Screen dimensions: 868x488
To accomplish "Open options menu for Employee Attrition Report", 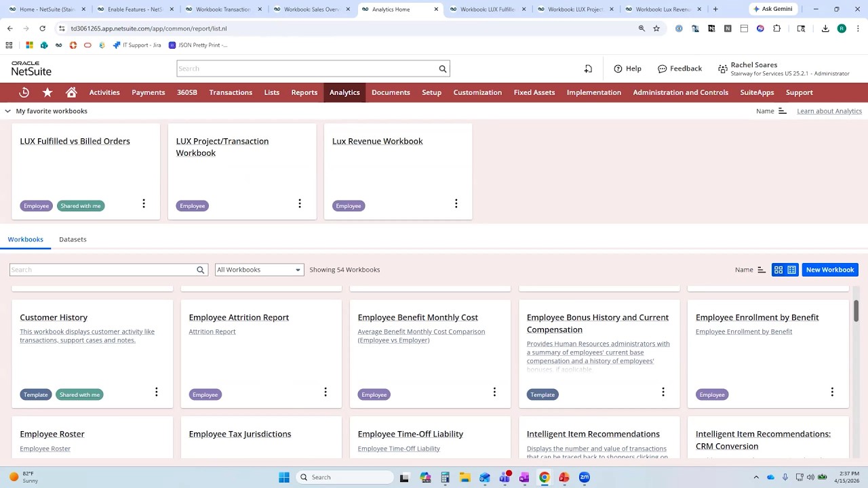I will [325, 392].
